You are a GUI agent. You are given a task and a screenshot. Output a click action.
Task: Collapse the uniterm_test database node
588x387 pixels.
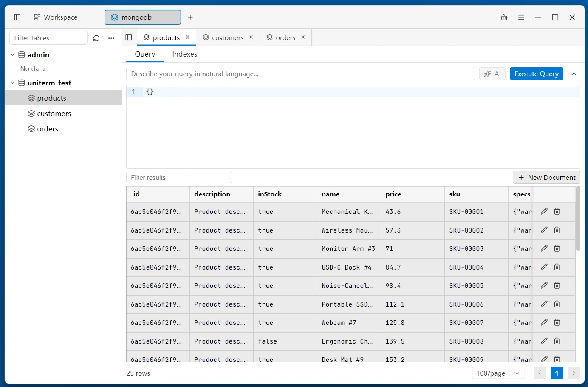pos(13,83)
